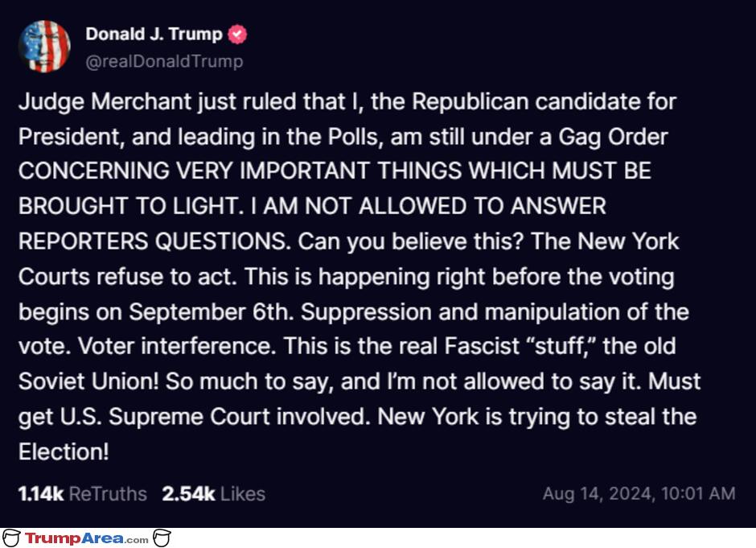Visit the @realDonaldTrump handle link

(164, 61)
